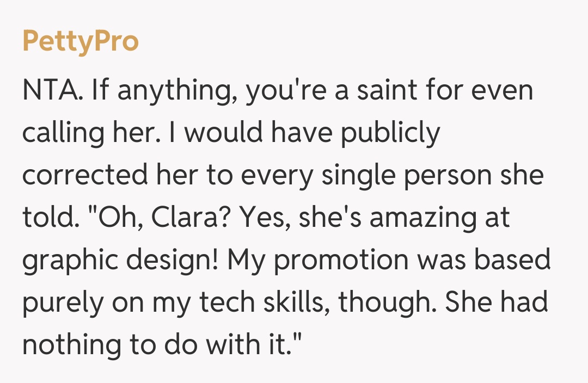Open the PettyPro user profile
Viewport: 588px width, 383px height.
[x=81, y=42]
